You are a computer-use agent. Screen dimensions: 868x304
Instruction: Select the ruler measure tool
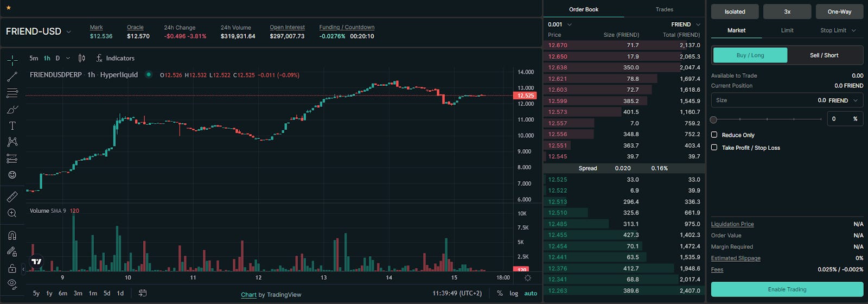(12, 197)
